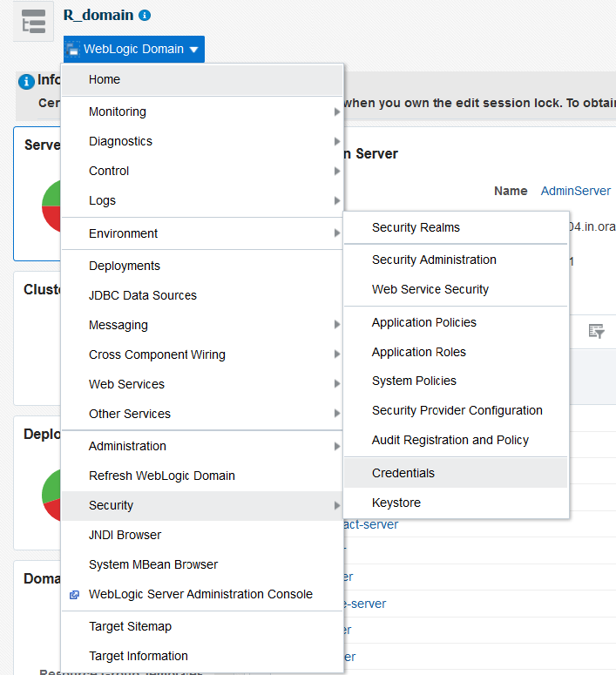Click the external link icon beside WebLogic Server Administration Console
Image resolution: width=616 pixels, height=675 pixels.
pyautogui.click(x=75, y=595)
